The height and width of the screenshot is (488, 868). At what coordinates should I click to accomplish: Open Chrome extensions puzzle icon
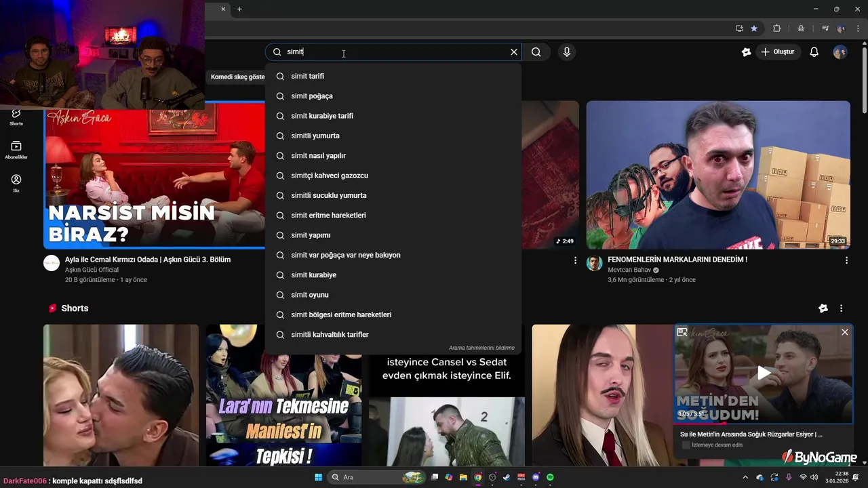tap(777, 28)
